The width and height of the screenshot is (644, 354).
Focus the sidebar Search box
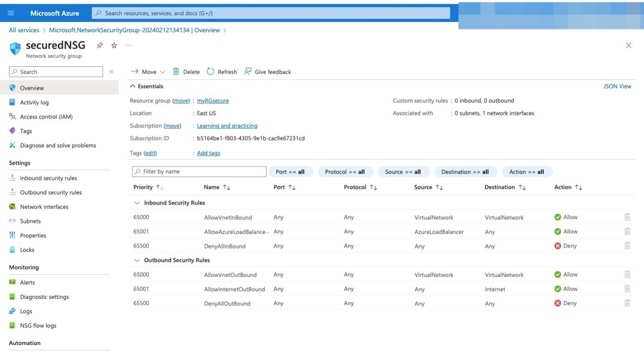click(56, 72)
